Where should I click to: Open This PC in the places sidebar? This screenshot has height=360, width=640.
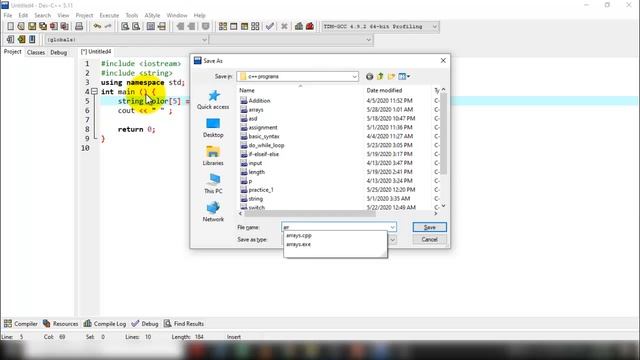click(x=213, y=184)
